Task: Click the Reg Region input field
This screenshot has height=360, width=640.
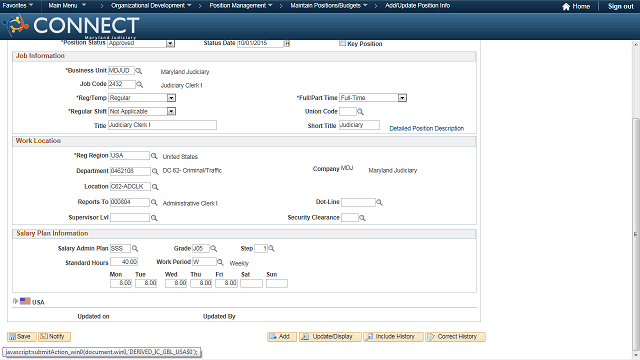Action: click(x=130, y=156)
